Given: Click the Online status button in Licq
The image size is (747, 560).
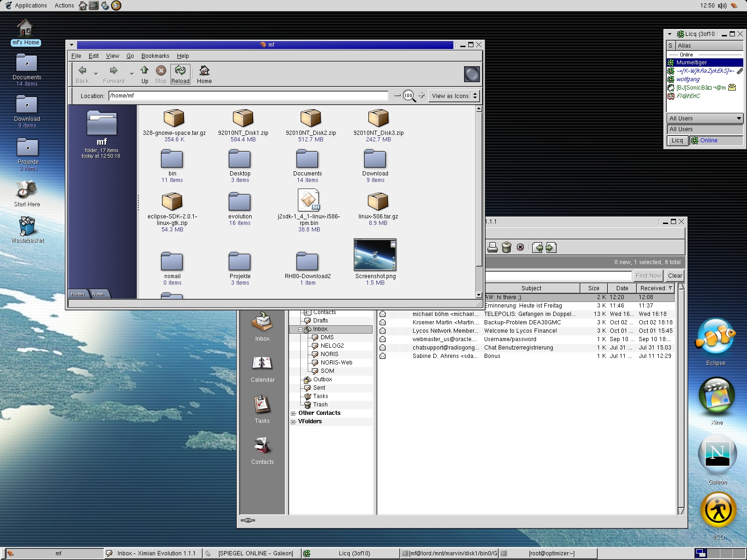Looking at the screenshot, I should click(716, 140).
